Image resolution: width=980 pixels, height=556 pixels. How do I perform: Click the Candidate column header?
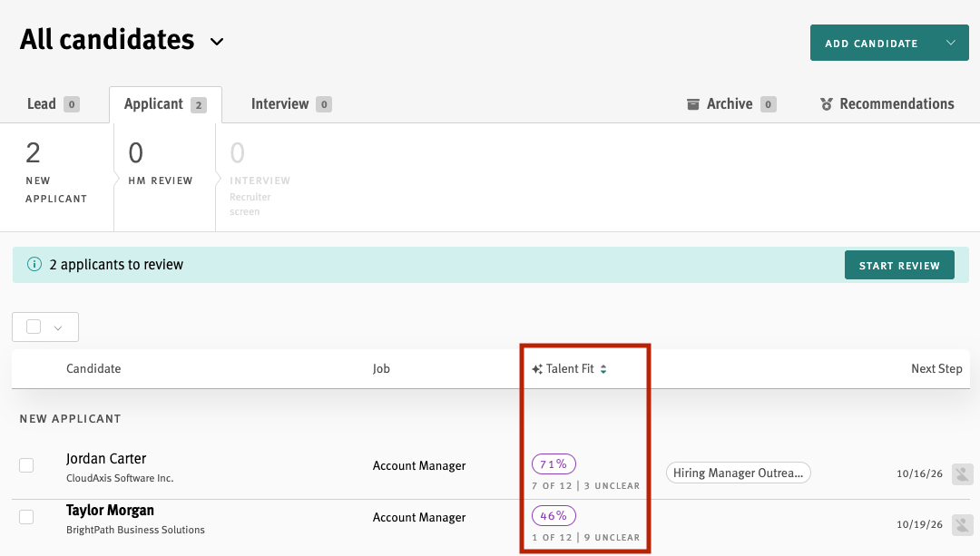click(x=93, y=368)
